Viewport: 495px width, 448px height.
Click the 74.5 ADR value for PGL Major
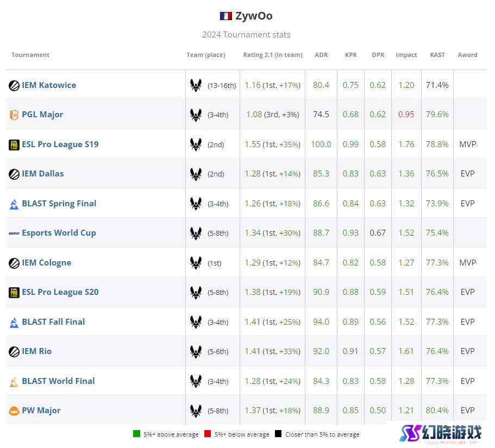pyautogui.click(x=321, y=115)
